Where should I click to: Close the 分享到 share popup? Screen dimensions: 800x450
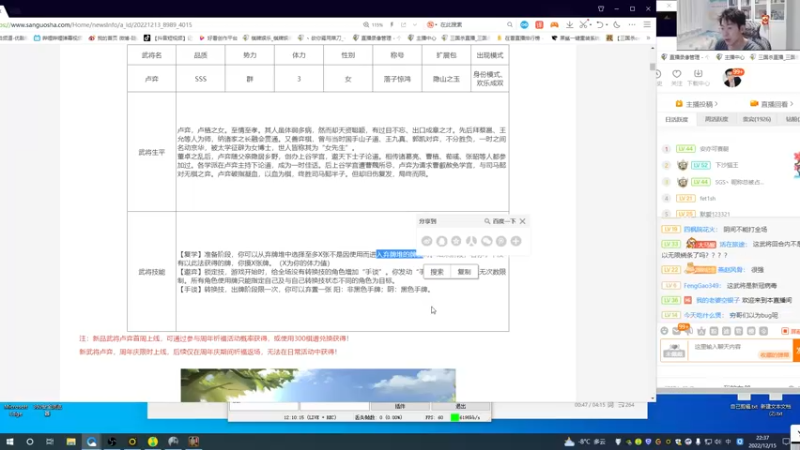[x=522, y=221]
